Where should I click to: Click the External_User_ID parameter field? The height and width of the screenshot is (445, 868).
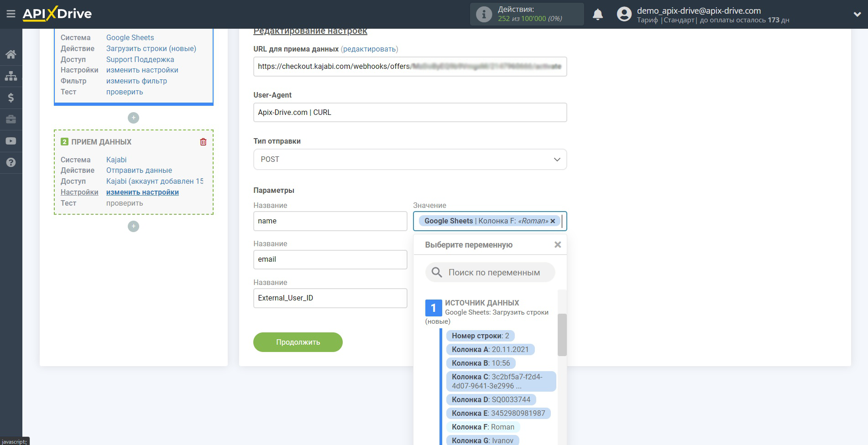click(x=330, y=298)
